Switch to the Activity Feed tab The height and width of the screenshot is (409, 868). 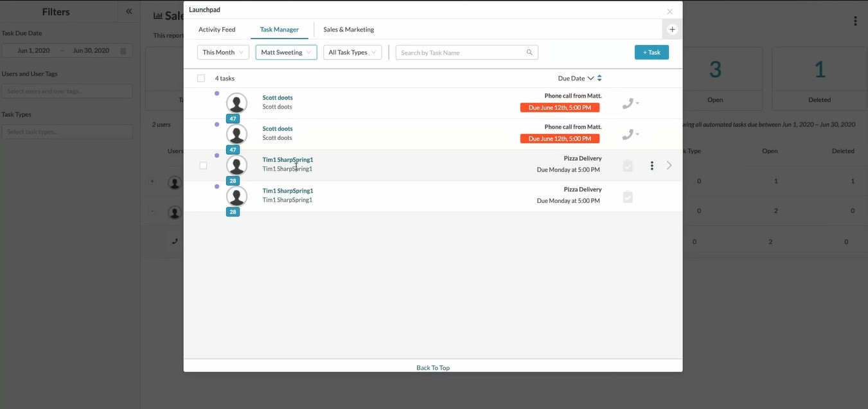click(x=217, y=30)
